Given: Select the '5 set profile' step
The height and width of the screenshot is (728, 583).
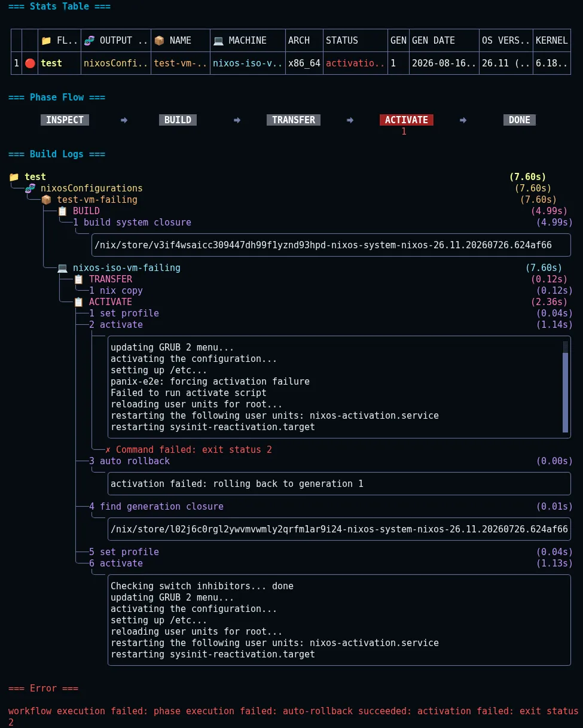Looking at the screenshot, I should tap(124, 552).
